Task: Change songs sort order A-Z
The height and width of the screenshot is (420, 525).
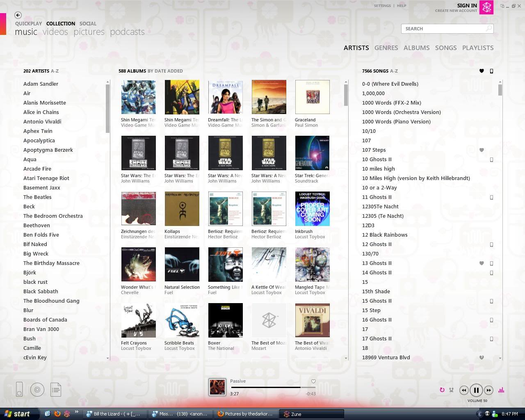Action: coord(394,71)
